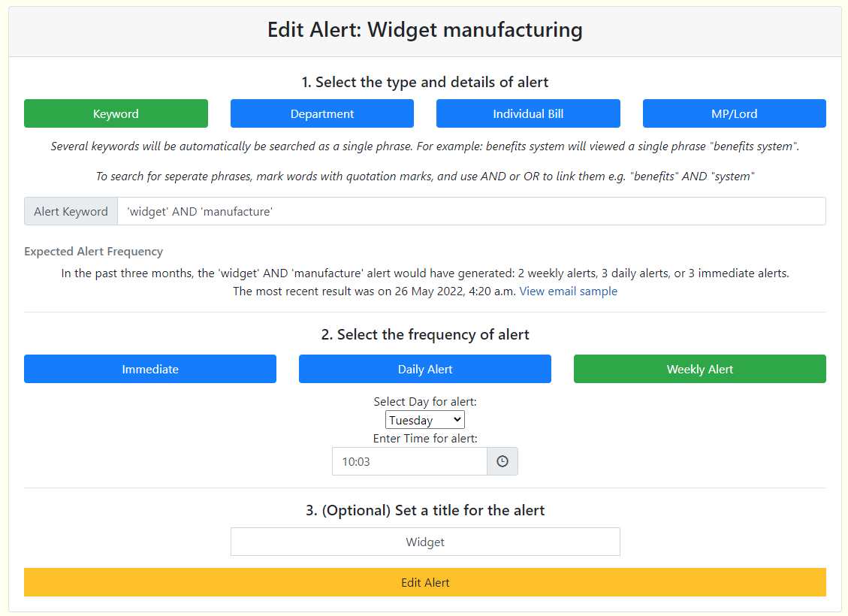The image size is (848, 616).
Task: Choose the Daily Alert frequency
Action: click(x=425, y=369)
